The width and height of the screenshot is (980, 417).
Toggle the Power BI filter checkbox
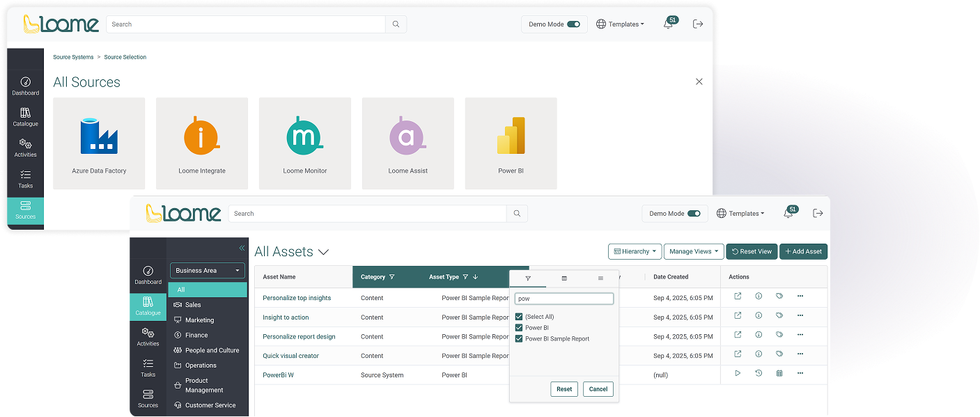tap(519, 328)
